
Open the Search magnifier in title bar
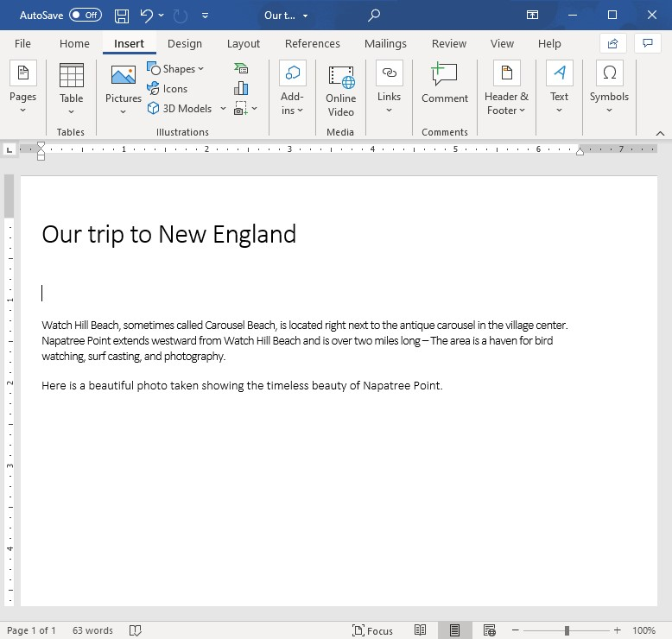pos(374,16)
